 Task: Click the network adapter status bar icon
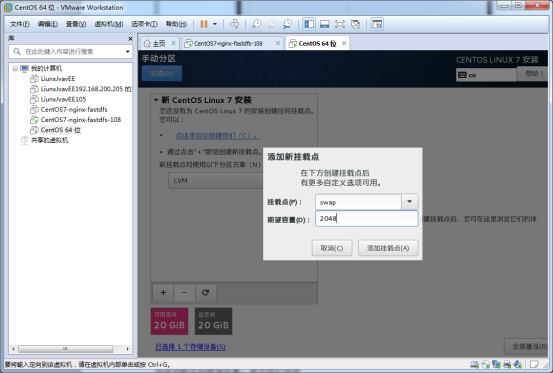[x=497, y=364]
